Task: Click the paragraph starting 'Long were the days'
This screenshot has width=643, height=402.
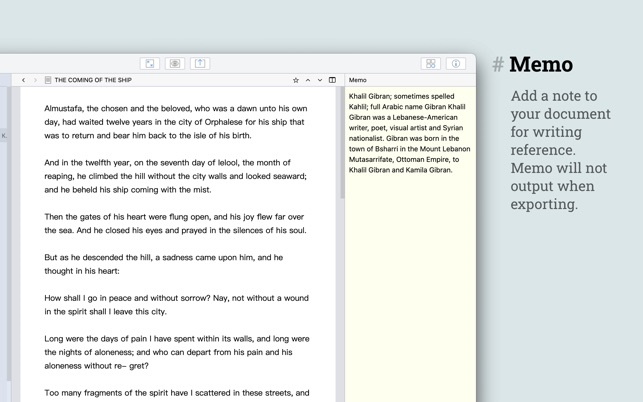Action: tap(177, 352)
